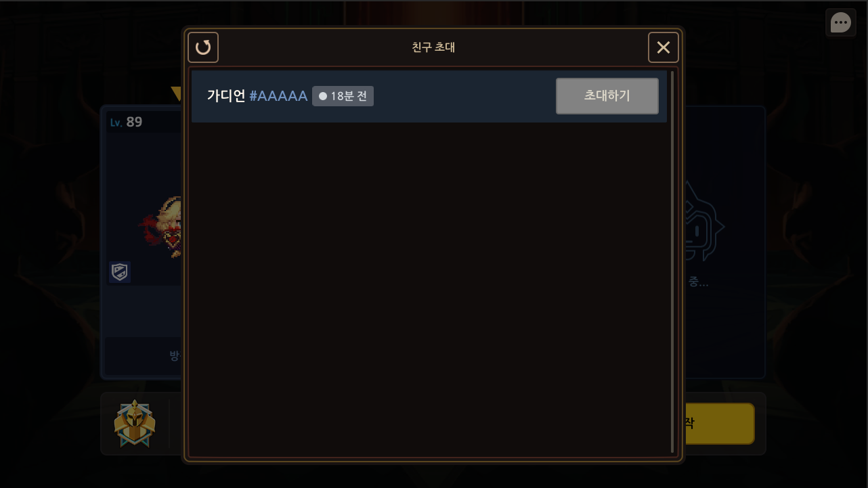Invite 가디언 with the 초대하기 button
This screenshot has height=488, width=868.
pyautogui.click(x=607, y=96)
